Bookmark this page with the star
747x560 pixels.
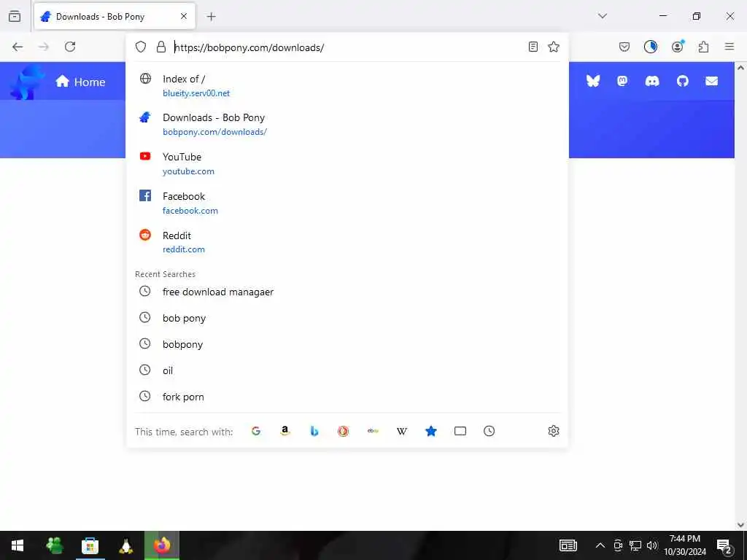[x=554, y=47]
